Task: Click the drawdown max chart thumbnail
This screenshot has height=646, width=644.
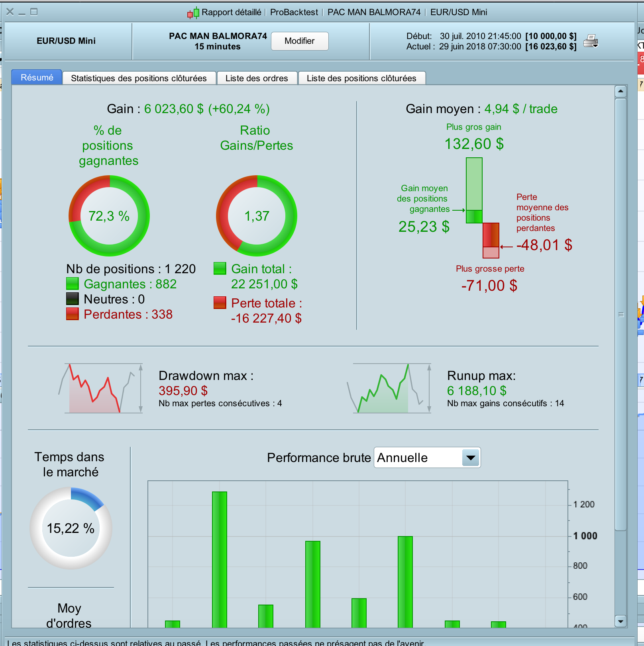Action: point(101,388)
